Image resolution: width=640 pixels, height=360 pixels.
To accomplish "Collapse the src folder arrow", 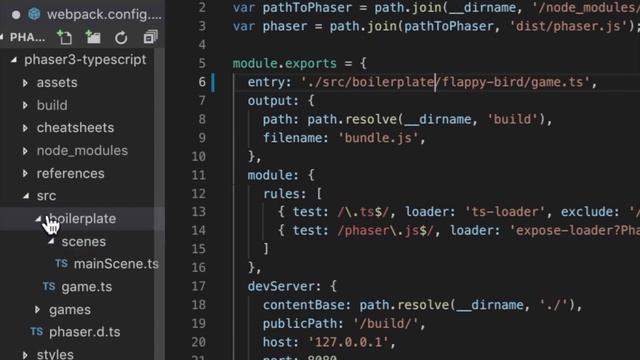I will [26, 196].
